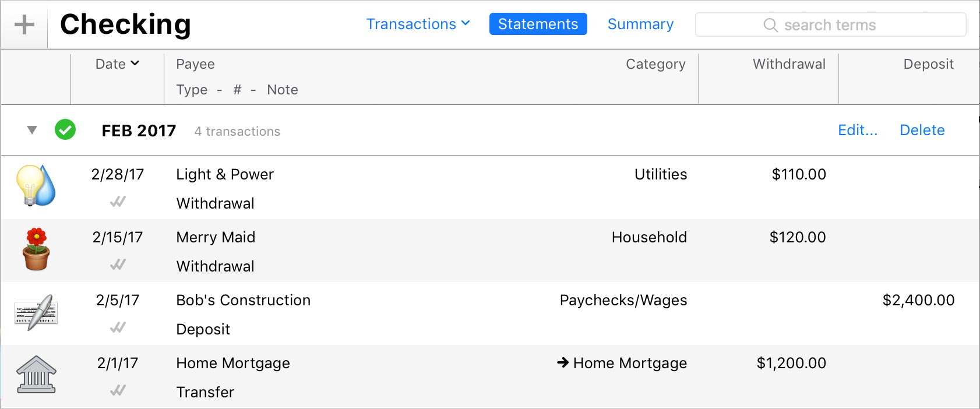
Task: Collapse the FEB 2017 statement group
Action: click(32, 130)
